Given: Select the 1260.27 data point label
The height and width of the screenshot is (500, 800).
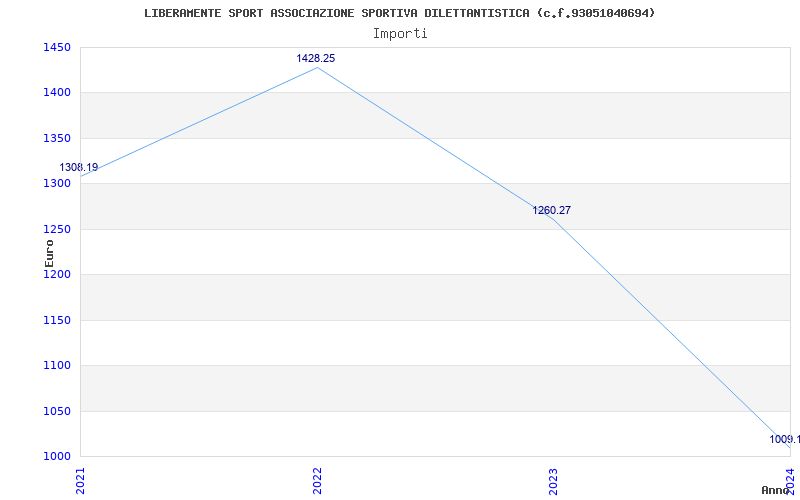Looking at the screenshot, I should [552, 210].
